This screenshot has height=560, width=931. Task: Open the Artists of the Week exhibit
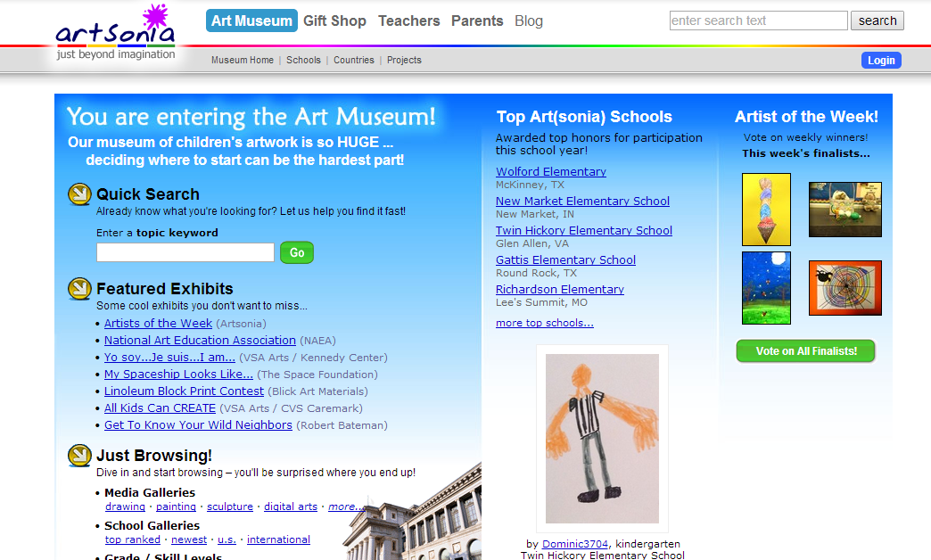(x=158, y=324)
